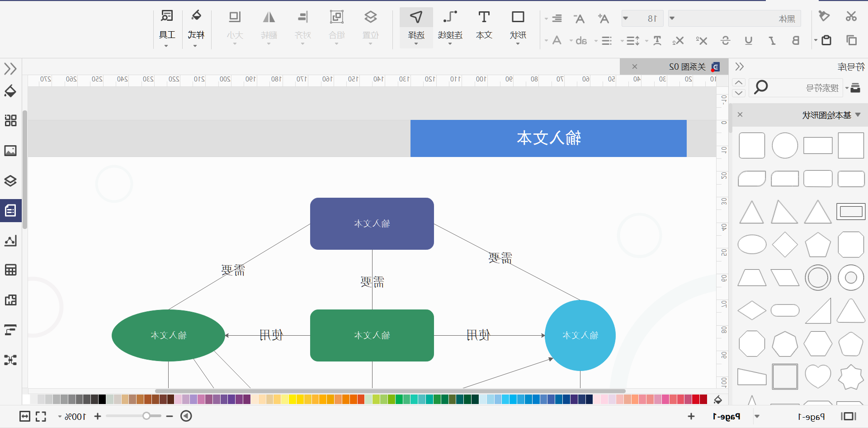Pick the diamond shape in library
This screenshot has width=868, height=428.
click(785, 245)
